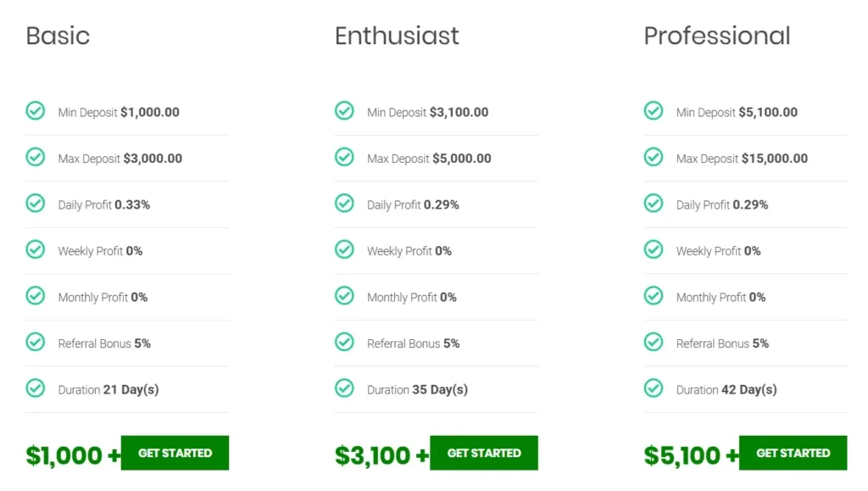Viewport: 868px width, 491px height.
Task: Click the Min Deposit checkmark under Basic
Action: [x=35, y=110]
